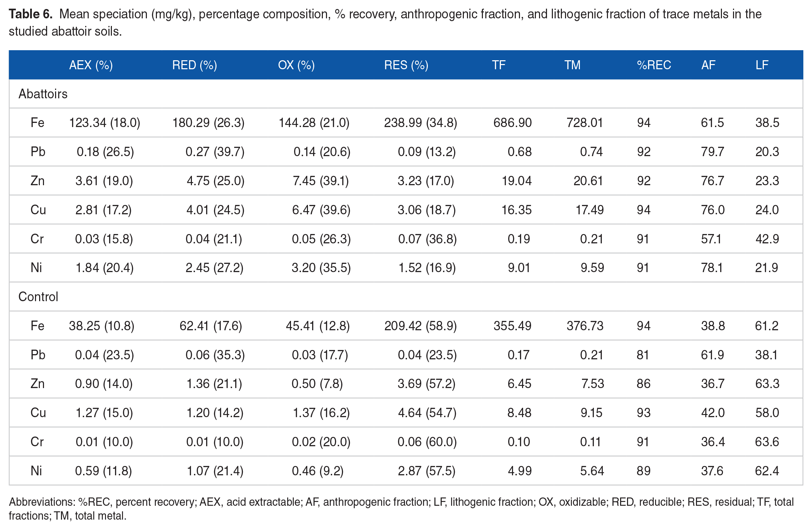Select the Control section row label
This screenshot has height=530, width=812.
[38, 297]
